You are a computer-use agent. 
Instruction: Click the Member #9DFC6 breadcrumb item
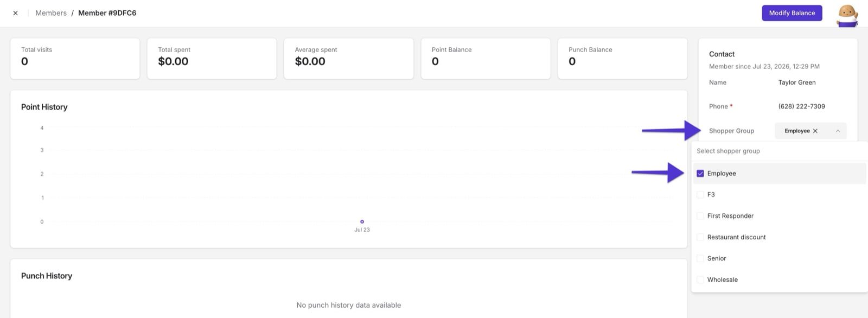pyautogui.click(x=107, y=13)
